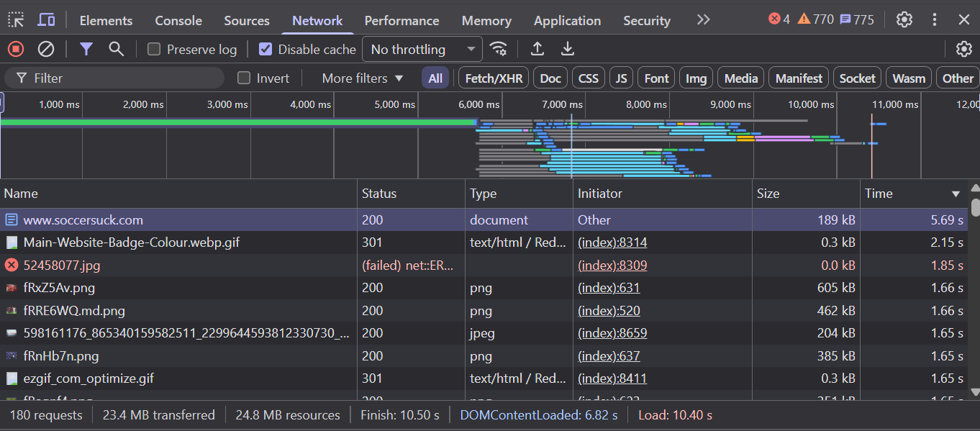Open network search with magnifier icon
This screenshot has height=431, width=980.
pos(116,49)
